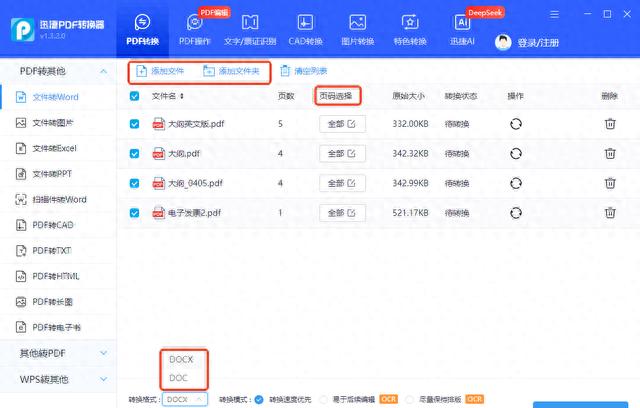Delete 大纲英文版.pdf with trash icon
This screenshot has width=640, height=408.
pyautogui.click(x=610, y=124)
